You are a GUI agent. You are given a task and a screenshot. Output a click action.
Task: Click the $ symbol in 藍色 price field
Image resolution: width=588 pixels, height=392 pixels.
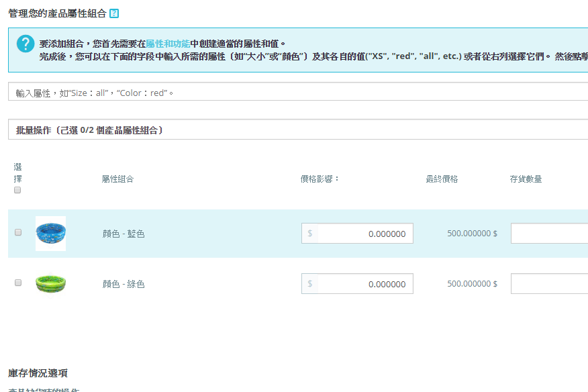pyautogui.click(x=309, y=234)
